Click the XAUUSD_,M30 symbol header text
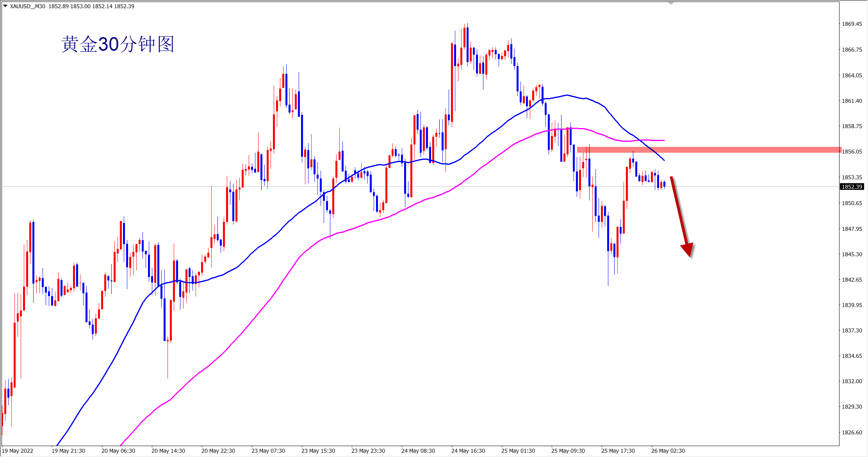The image size is (868, 457). tap(27, 6)
